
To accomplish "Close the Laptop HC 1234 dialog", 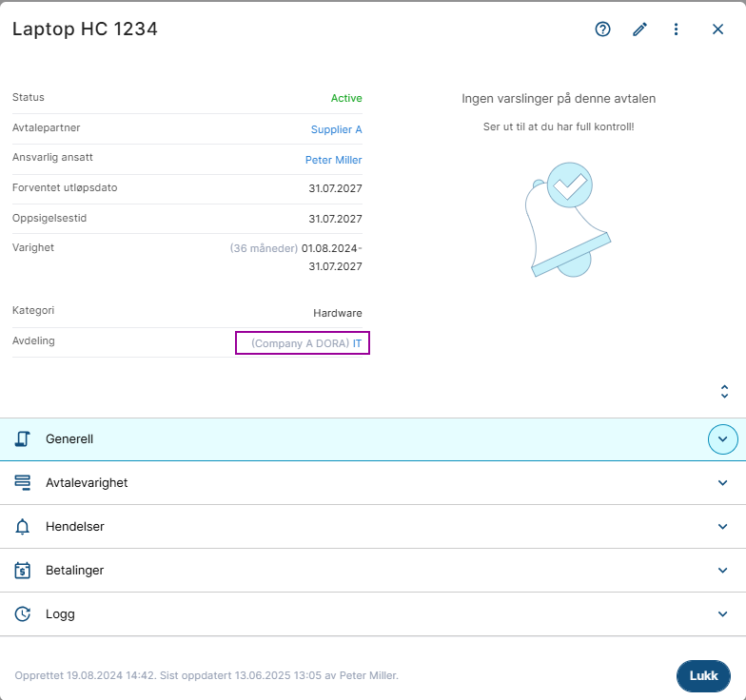I will [x=718, y=29].
